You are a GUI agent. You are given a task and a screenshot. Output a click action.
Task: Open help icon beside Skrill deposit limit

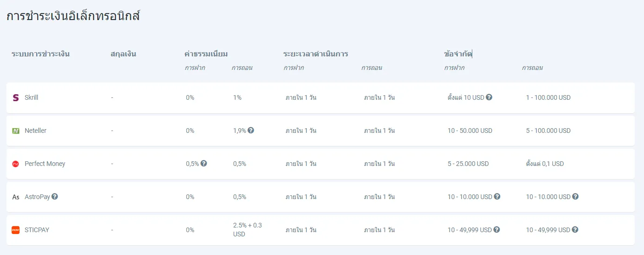489,97
